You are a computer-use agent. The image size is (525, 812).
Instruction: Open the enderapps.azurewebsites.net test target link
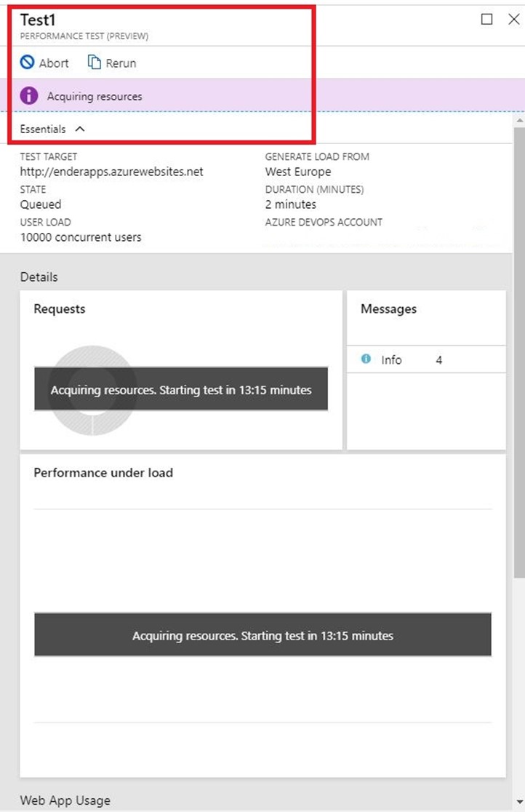click(111, 172)
